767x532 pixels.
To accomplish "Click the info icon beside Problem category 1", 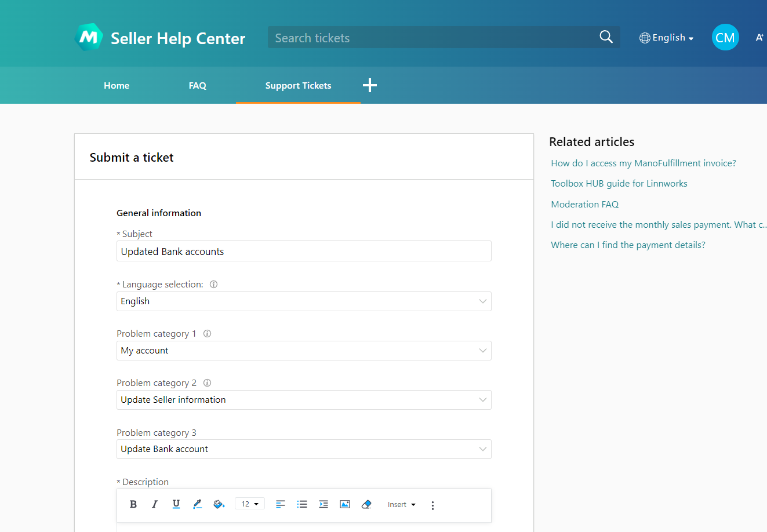I will pyautogui.click(x=207, y=333).
